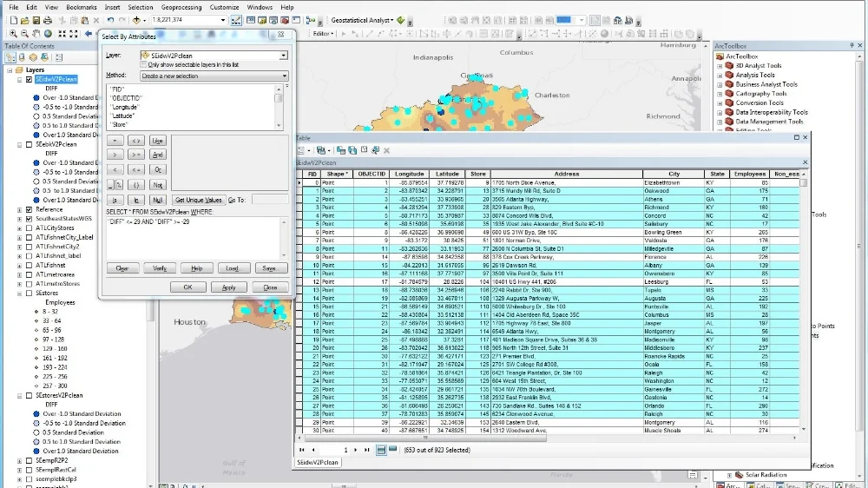
Task: Open the Selection menu
Action: [140, 7]
